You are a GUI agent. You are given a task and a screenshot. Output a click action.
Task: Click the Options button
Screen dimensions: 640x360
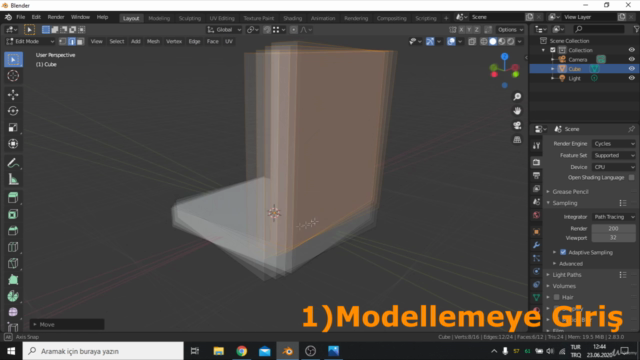pos(510,29)
